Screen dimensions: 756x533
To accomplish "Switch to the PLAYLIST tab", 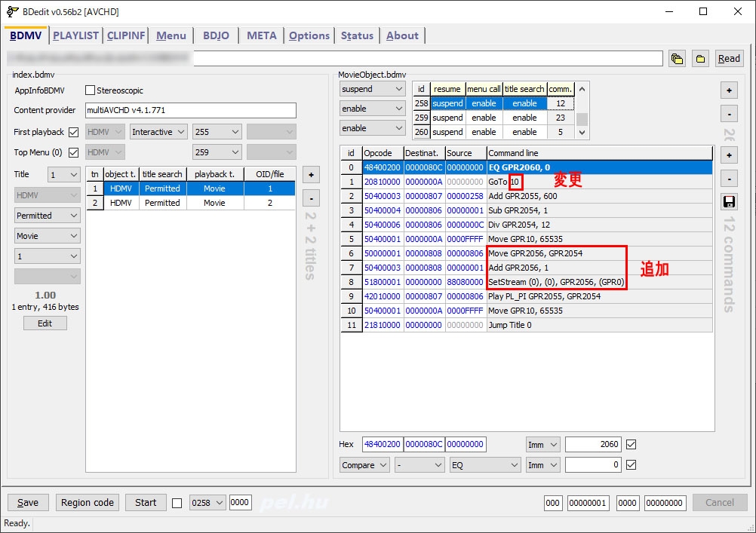I will pos(75,35).
